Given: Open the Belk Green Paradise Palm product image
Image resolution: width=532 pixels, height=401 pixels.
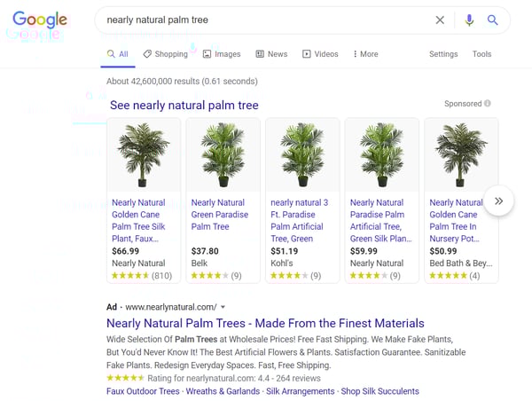Looking at the screenshot, I should point(223,155).
